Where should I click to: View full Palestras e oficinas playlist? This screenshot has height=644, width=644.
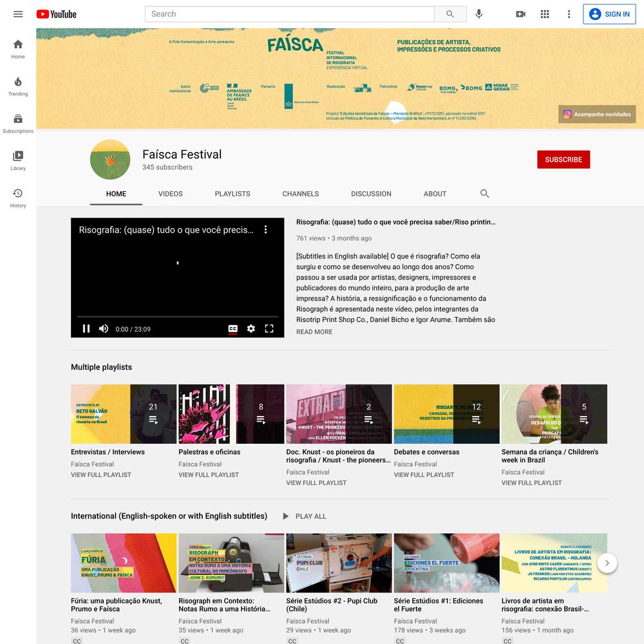click(x=209, y=475)
